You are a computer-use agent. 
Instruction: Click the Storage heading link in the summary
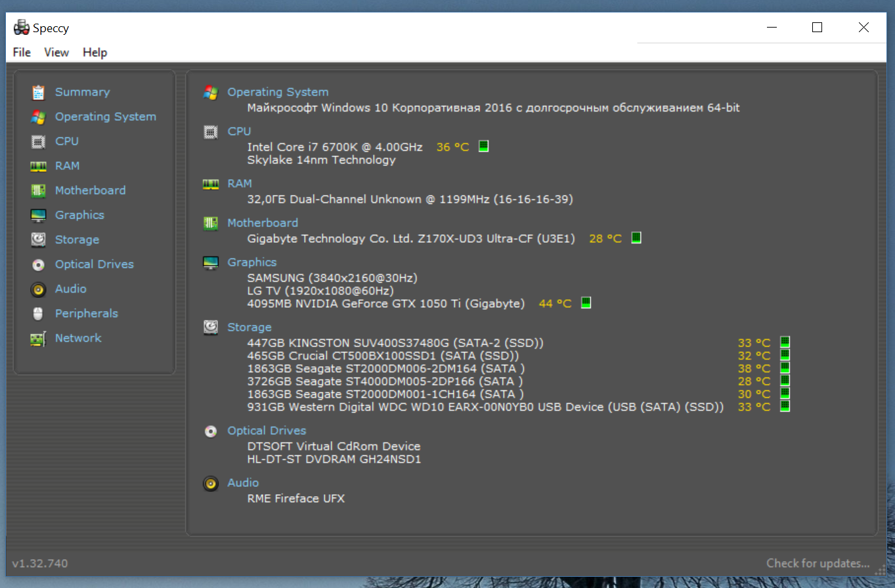[250, 327]
